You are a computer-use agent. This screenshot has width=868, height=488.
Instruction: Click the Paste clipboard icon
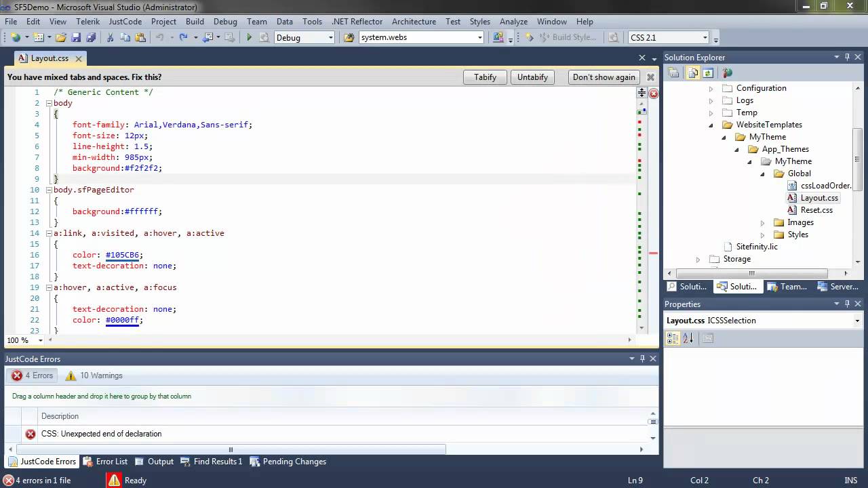coord(140,38)
